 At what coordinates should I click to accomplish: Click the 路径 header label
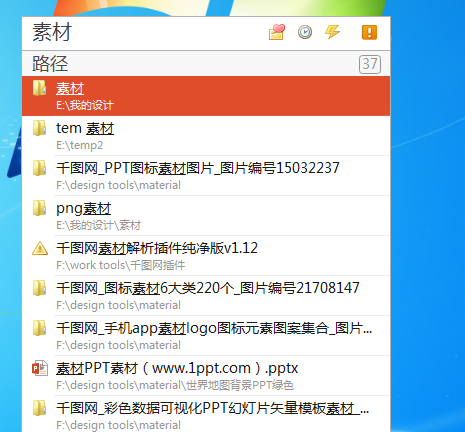click(x=50, y=63)
